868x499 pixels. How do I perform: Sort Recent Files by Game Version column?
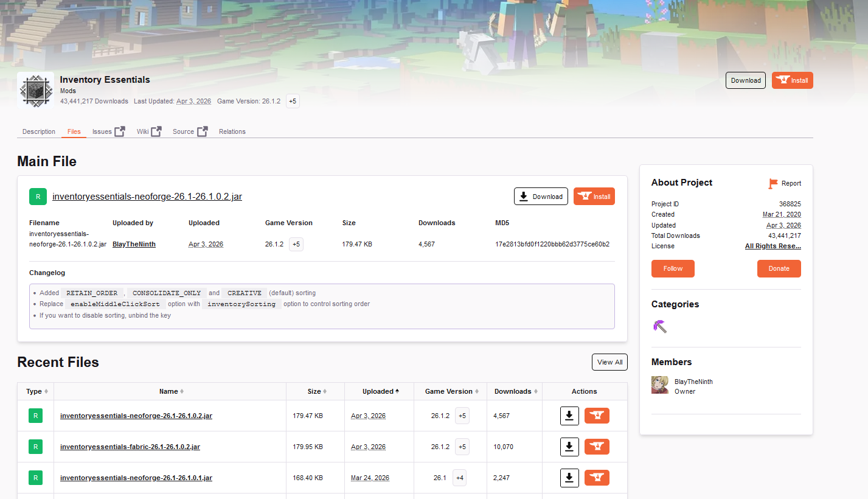pos(451,391)
